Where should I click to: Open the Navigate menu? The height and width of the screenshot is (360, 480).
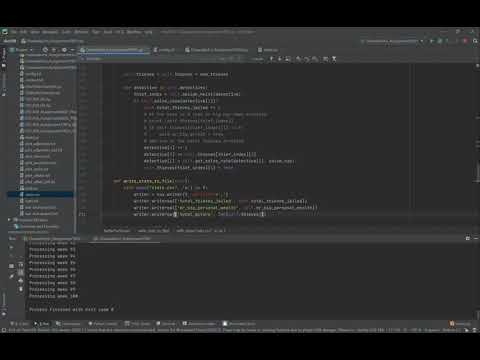[x=50, y=32]
